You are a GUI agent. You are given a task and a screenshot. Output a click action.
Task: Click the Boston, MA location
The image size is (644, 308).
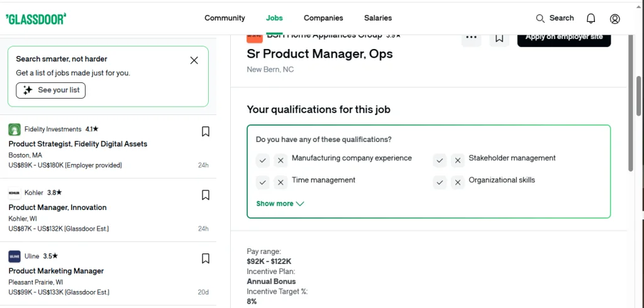(25, 156)
